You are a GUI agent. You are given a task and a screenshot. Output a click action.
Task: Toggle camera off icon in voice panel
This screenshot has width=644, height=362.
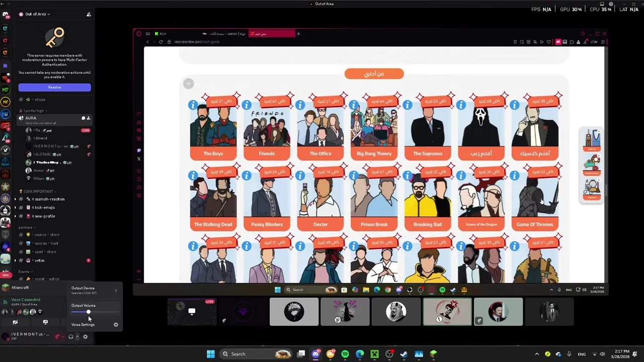[15, 322]
